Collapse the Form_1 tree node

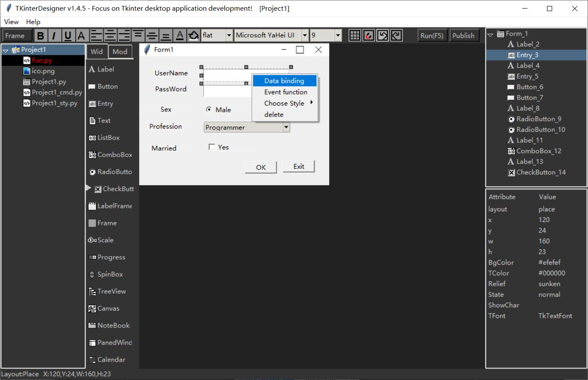click(490, 35)
